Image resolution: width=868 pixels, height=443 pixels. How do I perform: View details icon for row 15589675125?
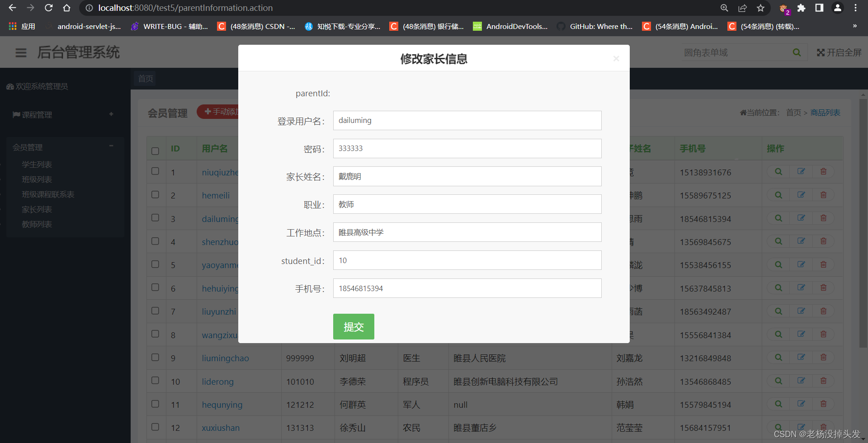coord(778,195)
